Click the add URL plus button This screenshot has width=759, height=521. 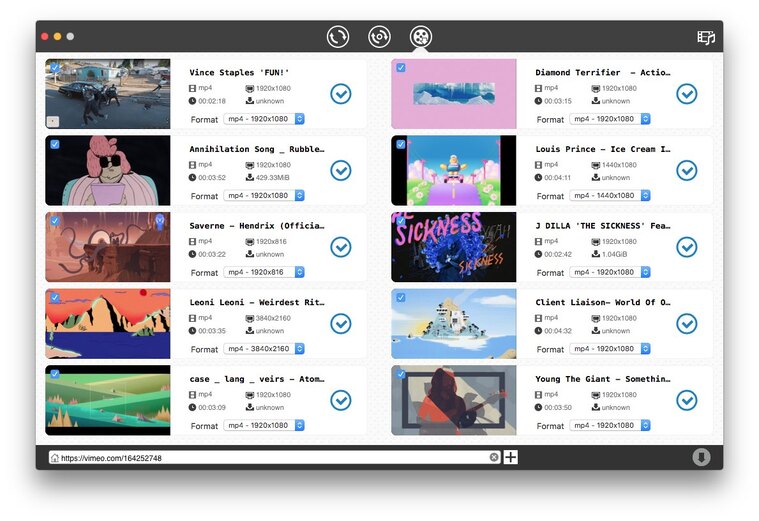[x=511, y=457]
